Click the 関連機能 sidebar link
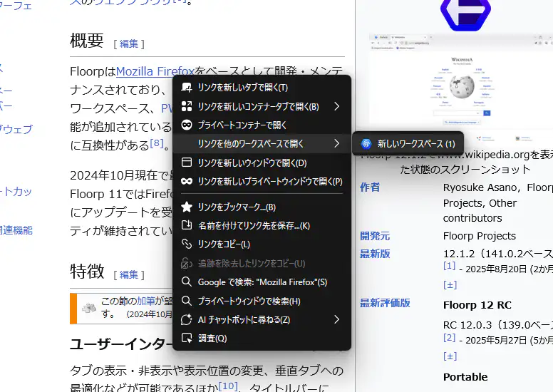Viewport: 553px width, 392px height. pyautogui.click(x=16, y=230)
